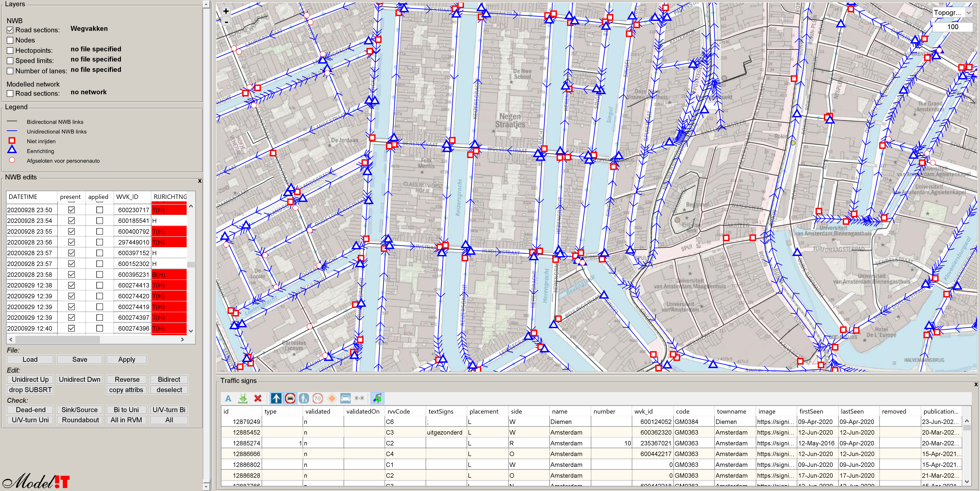Toggle the orange priority road diamond filter
The image size is (980, 491).
332,398
